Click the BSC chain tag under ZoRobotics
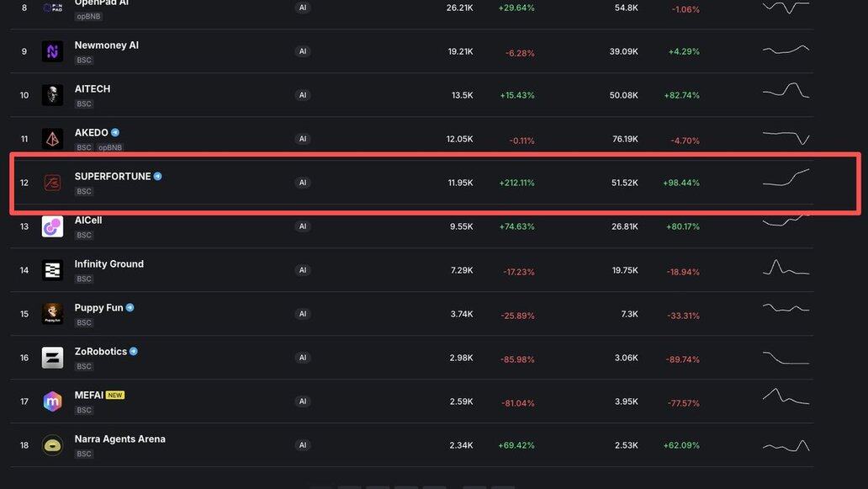The width and height of the screenshot is (868, 489). [84, 367]
